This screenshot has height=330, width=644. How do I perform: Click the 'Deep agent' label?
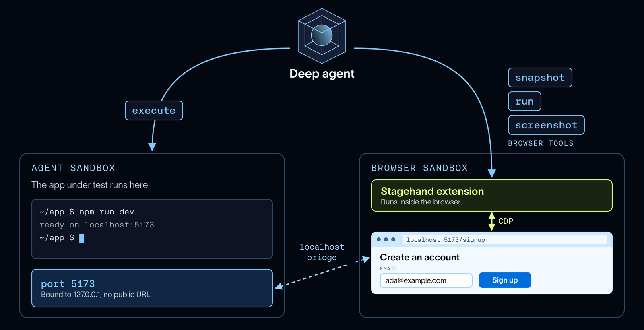coord(322,74)
